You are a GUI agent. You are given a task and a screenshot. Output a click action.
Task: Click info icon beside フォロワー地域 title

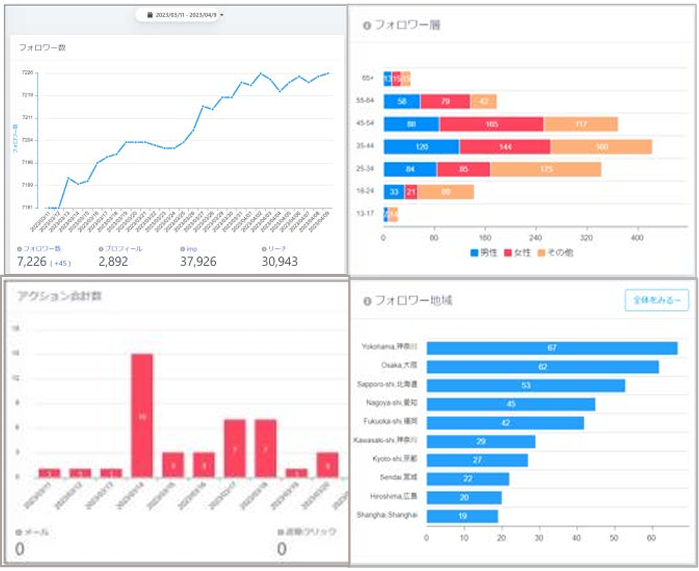point(366,300)
